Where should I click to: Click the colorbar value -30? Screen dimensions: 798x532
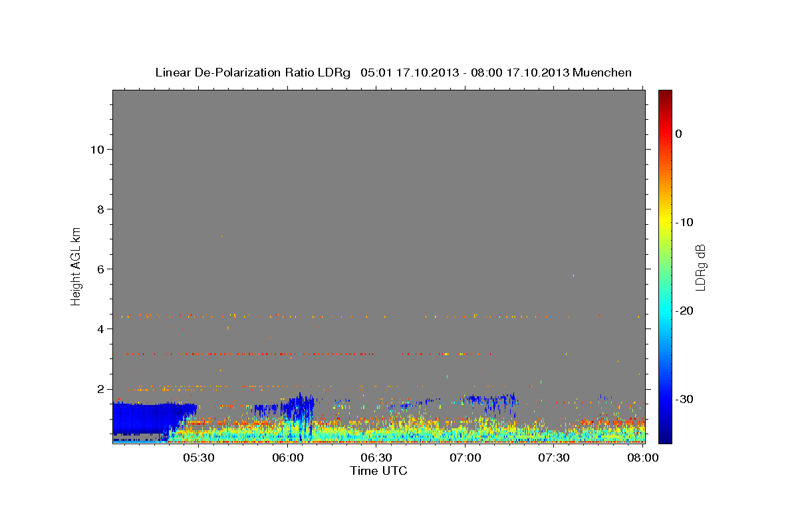click(x=685, y=399)
